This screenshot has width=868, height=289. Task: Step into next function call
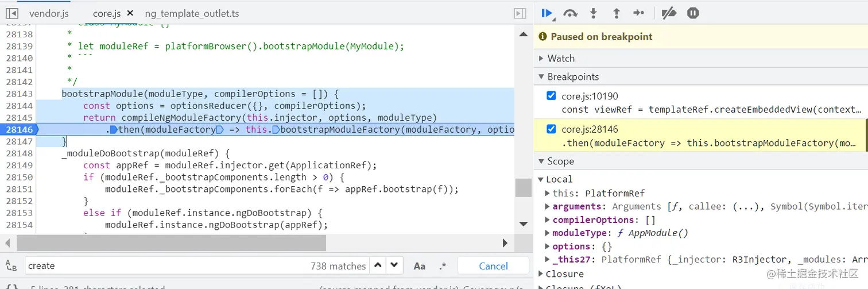[594, 13]
